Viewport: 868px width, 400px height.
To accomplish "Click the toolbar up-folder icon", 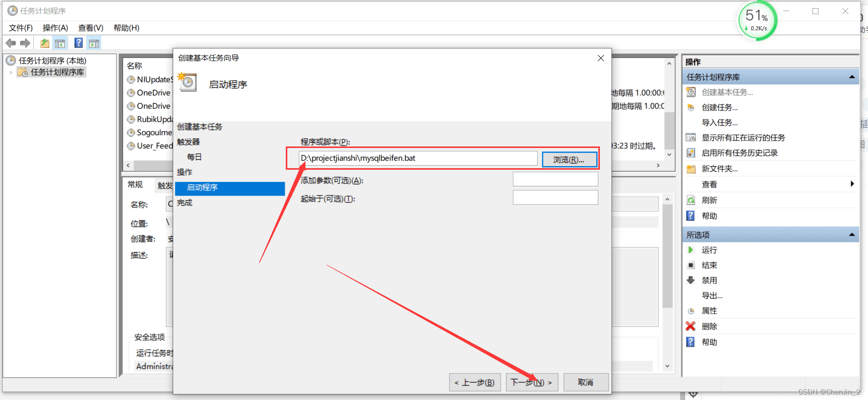I will [45, 43].
